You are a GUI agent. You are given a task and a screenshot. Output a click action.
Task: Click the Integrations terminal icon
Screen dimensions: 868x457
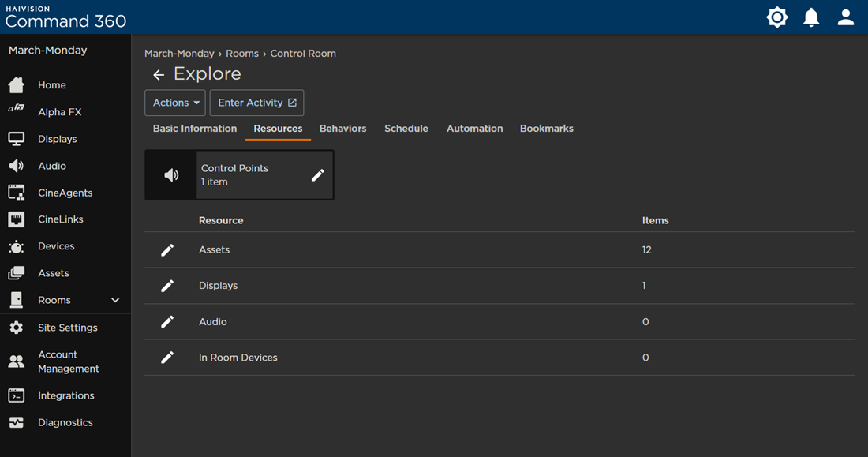(x=16, y=395)
